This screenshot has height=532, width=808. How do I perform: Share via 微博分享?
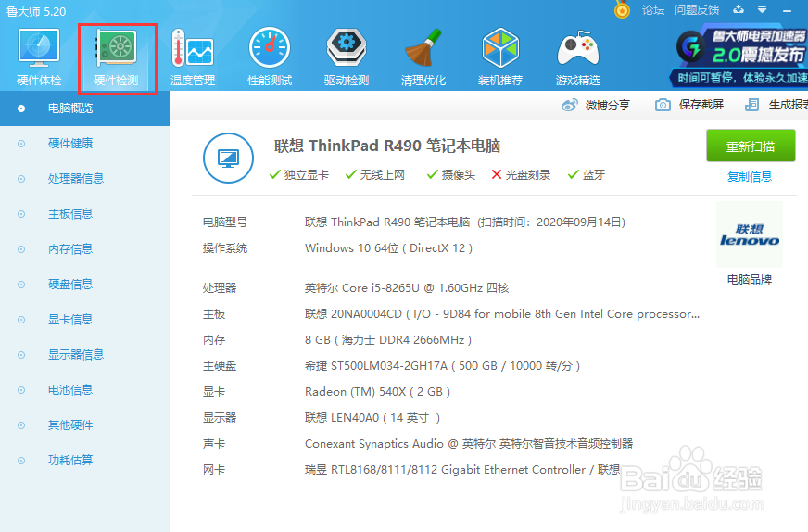[x=596, y=105]
